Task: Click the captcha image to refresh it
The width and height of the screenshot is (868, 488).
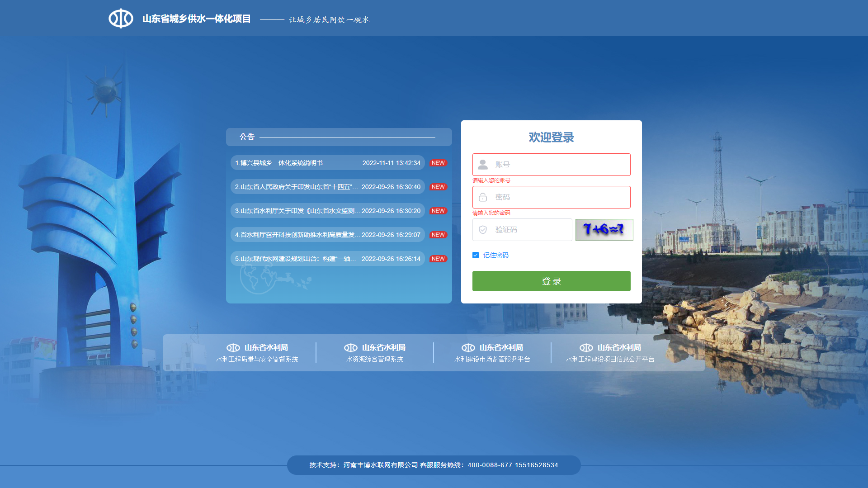Action: [x=604, y=230]
